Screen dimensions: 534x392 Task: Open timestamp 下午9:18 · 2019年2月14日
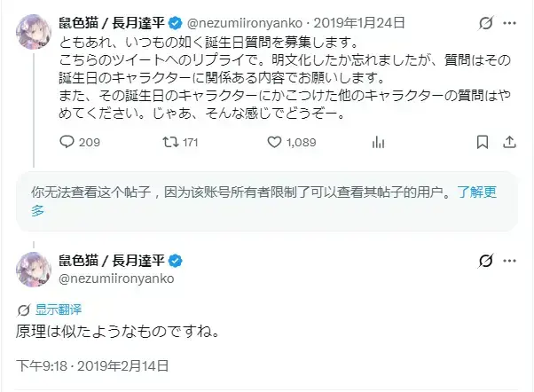[92, 366]
